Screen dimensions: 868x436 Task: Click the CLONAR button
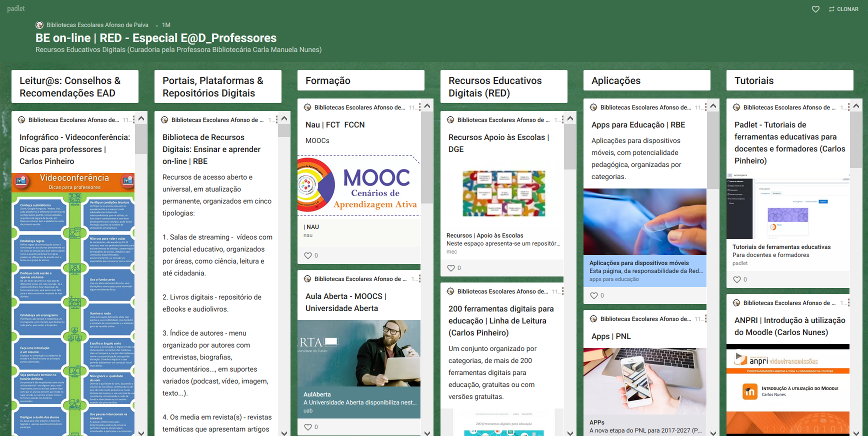click(843, 9)
